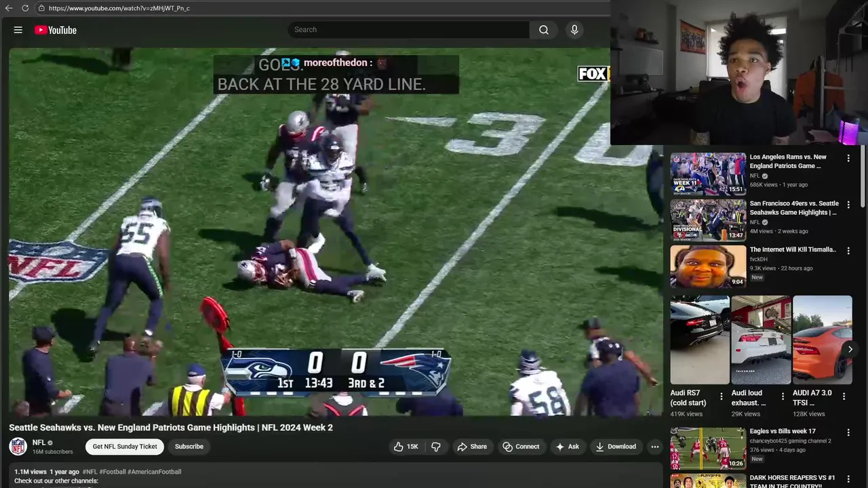This screenshot has width=868, height=488.
Task: Open DARK HORSE REAPERS VS #1 TEAM video
Action: point(792,481)
